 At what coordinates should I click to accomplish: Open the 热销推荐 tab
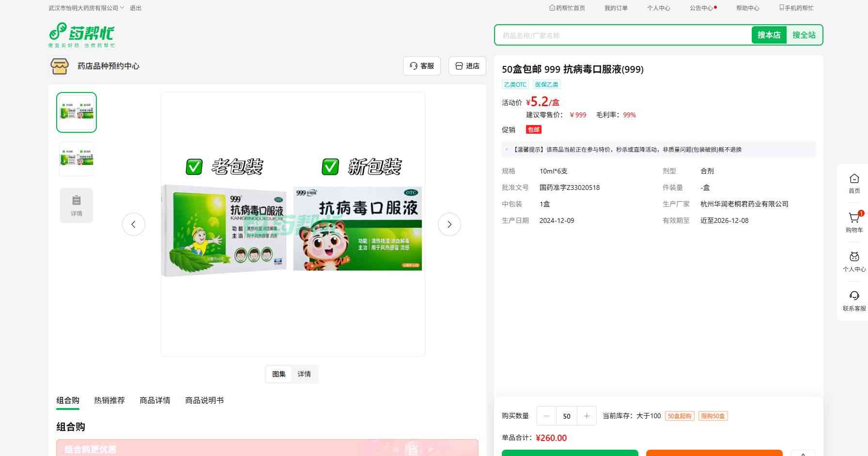pyautogui.click(x=109, y=400)
